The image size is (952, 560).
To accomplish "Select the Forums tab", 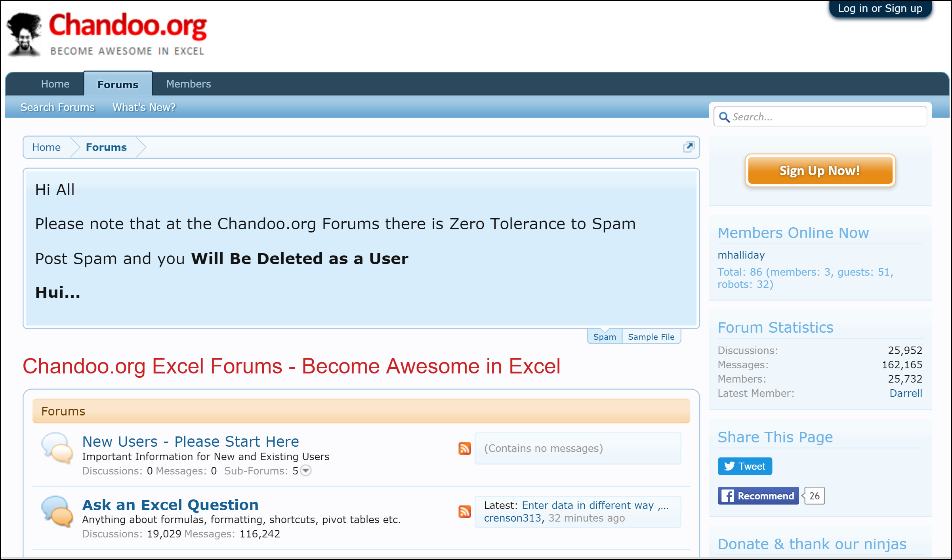I will coord(118,84).
